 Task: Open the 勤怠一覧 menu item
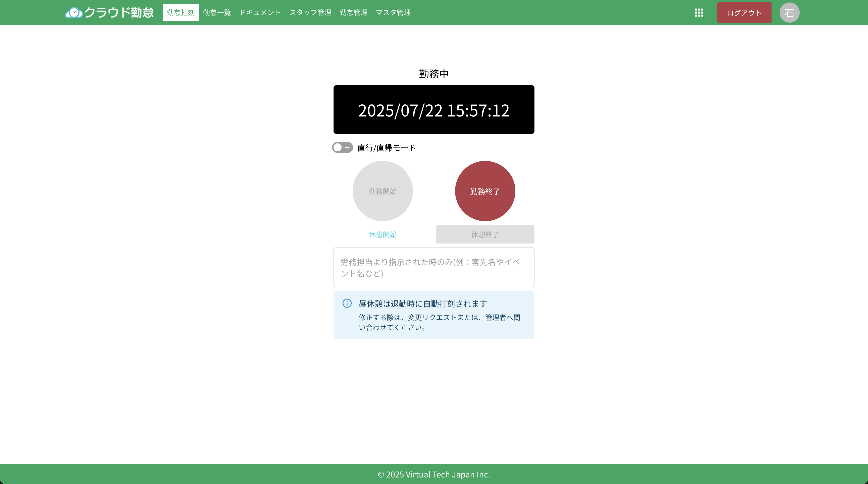coord(217,13)
